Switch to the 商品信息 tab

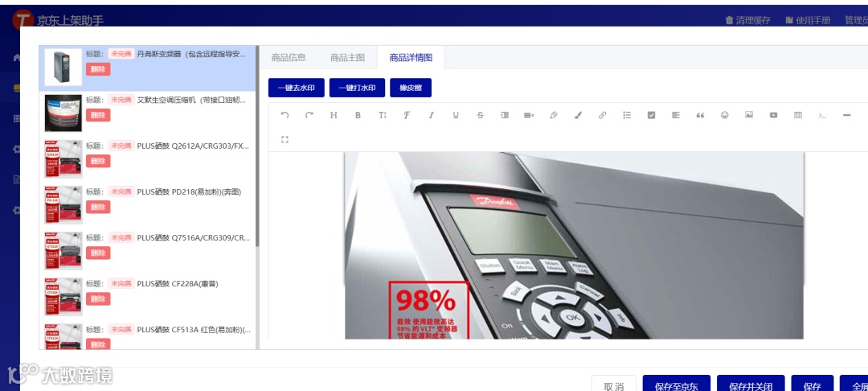pos(289,58)
